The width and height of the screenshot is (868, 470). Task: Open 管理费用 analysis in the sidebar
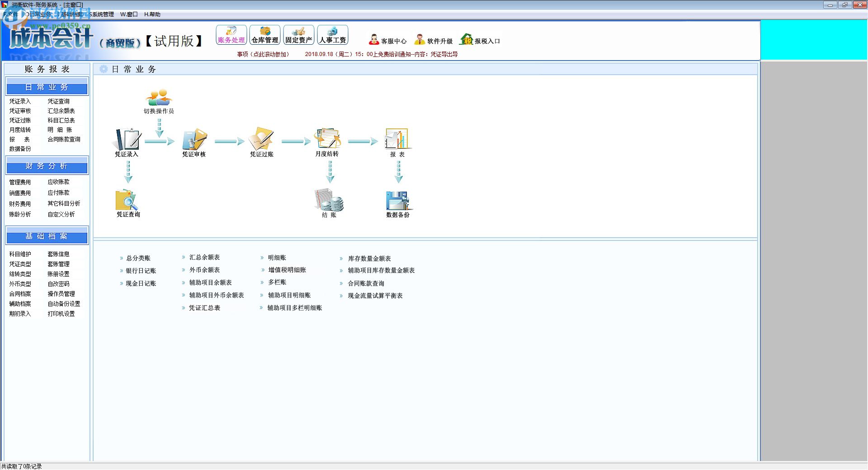[x=20, y=182]
